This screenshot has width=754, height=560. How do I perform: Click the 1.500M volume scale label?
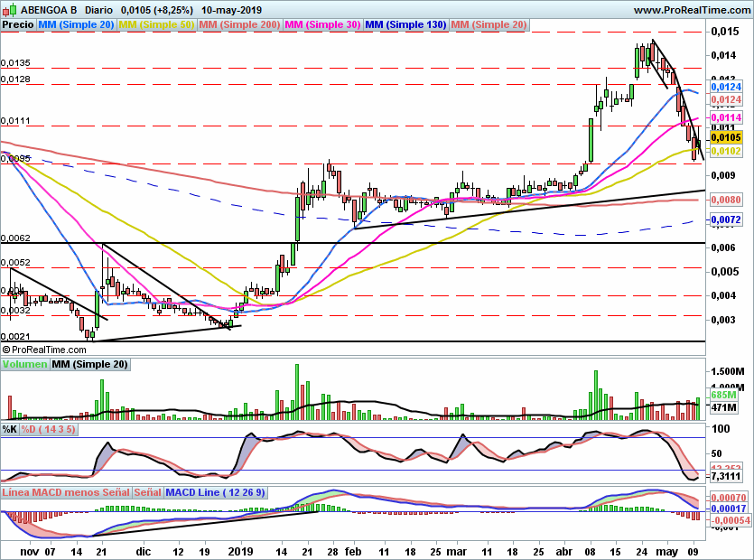[x=728, y=371]
